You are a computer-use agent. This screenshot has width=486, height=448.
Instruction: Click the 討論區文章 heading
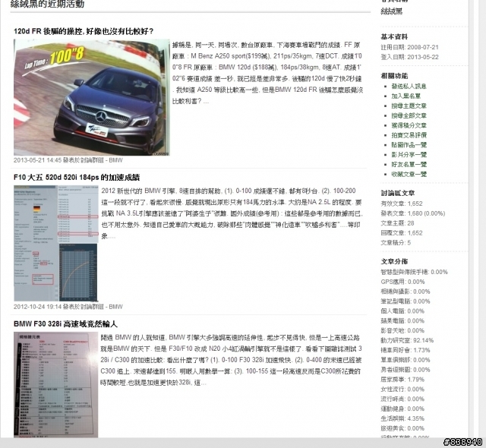point(398,193)
